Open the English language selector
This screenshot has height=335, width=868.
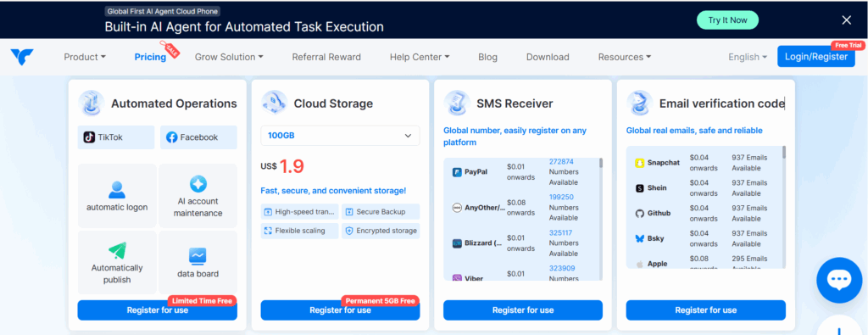748,57
